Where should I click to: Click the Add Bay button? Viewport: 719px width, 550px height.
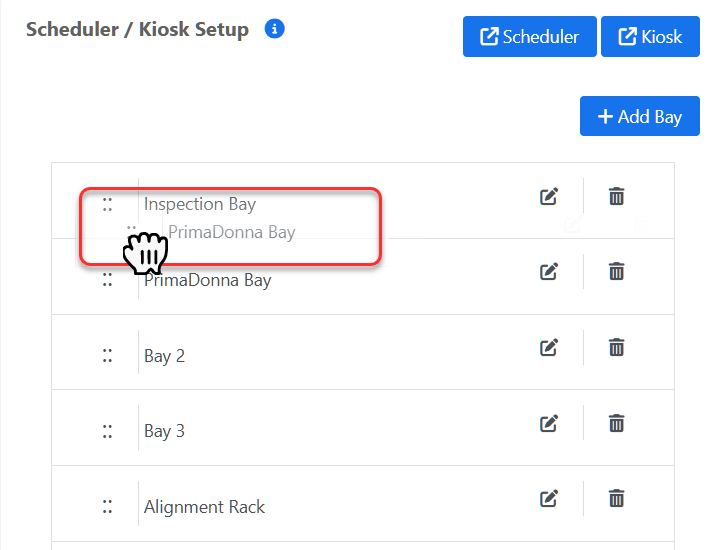click(639, 116)
